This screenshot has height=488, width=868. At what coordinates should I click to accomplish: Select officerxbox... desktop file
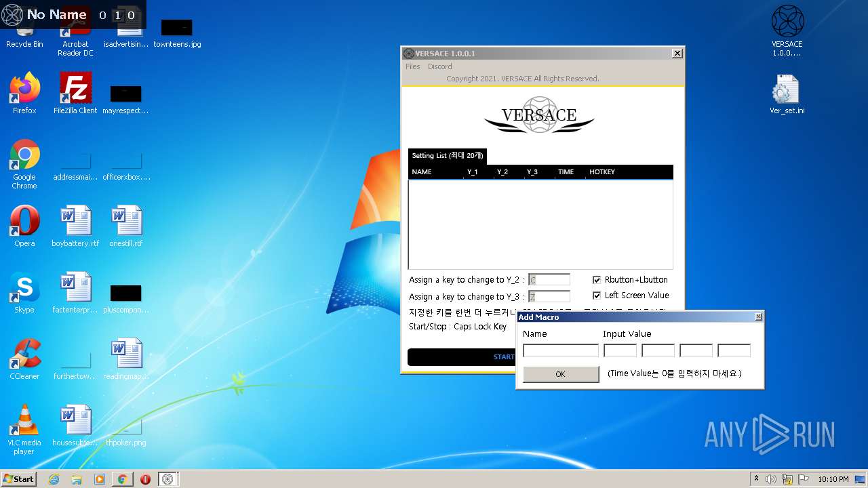click(126, 165)
